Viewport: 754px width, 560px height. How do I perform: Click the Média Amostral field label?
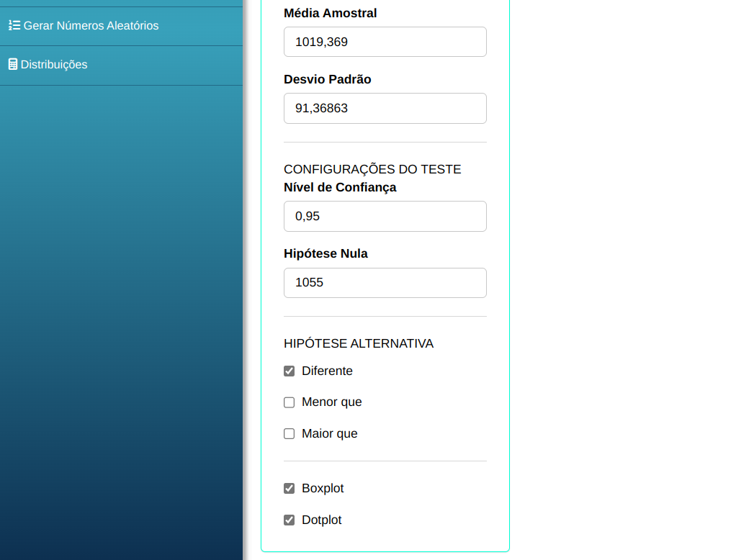330,13
